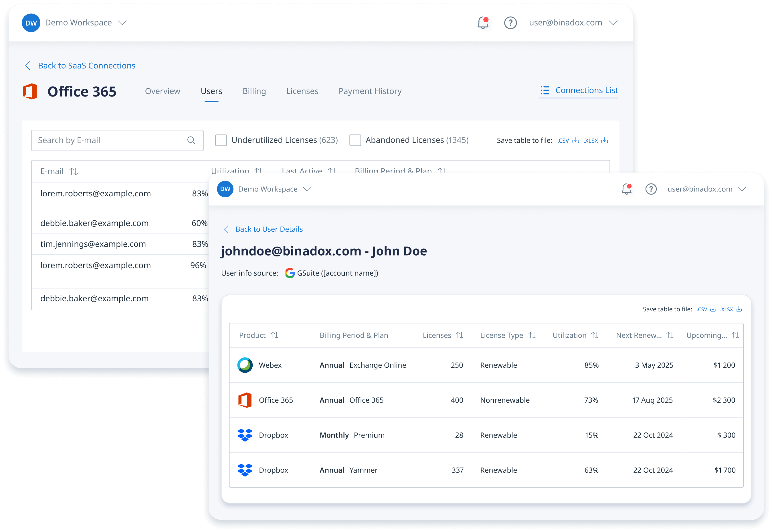The height and width of the screenshot is (532, 772).
Task: Sort by Next Renew... column
Action: coord(670,335)
